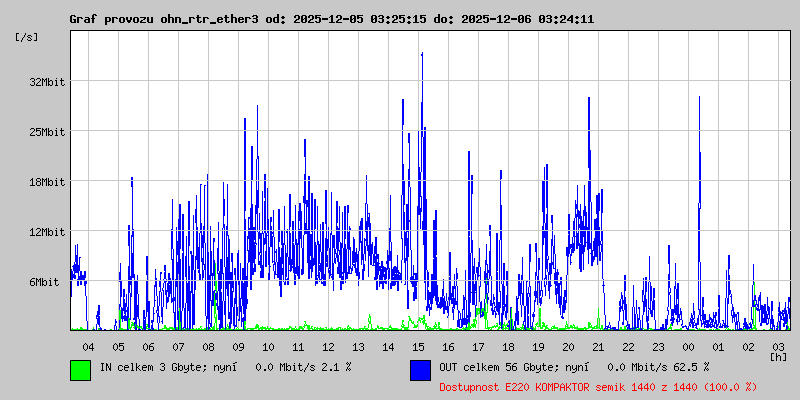Click the 12Mbit y-axis label

[47, 232]
